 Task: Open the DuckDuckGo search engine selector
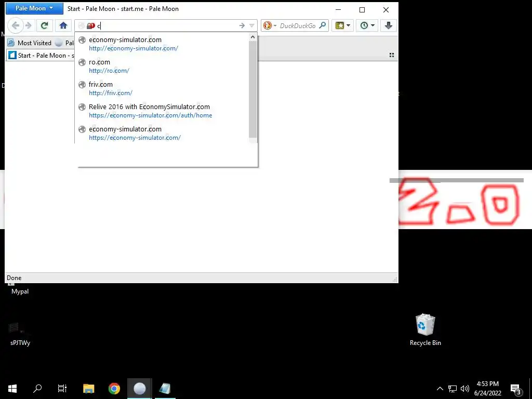point(270,26)
